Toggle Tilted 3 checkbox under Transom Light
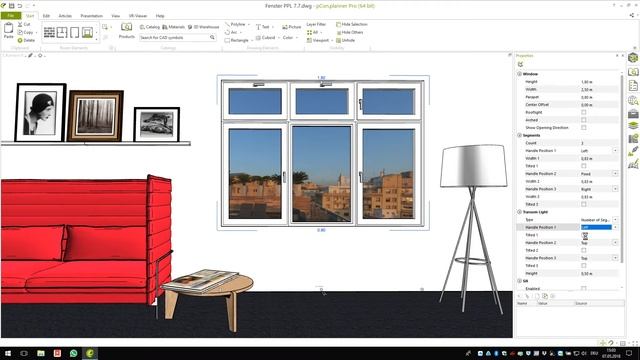The image size is (640, 360). pos(584,266)
